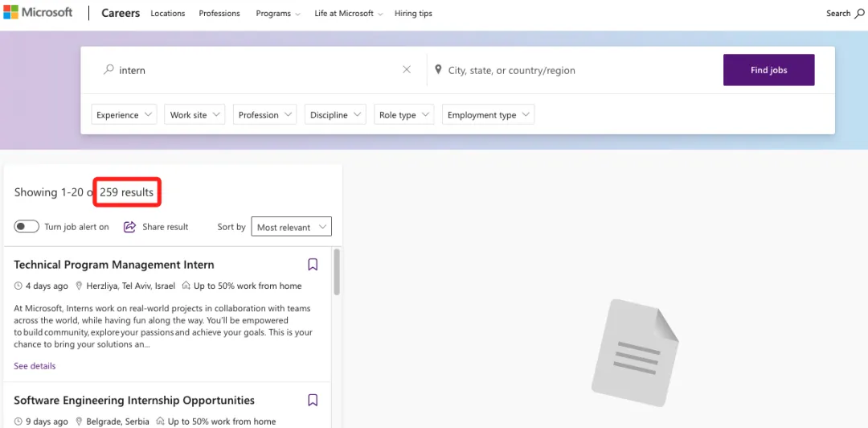Screen dimensions: 868x428
Task: Go to Careers home link
Action: [x=121, y=14]
